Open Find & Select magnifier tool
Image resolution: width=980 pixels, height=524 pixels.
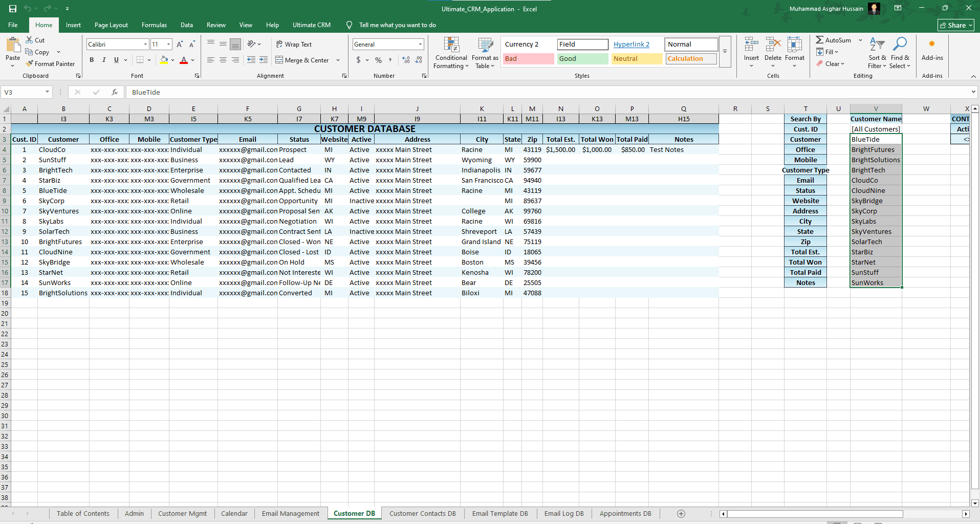(899, 45)
